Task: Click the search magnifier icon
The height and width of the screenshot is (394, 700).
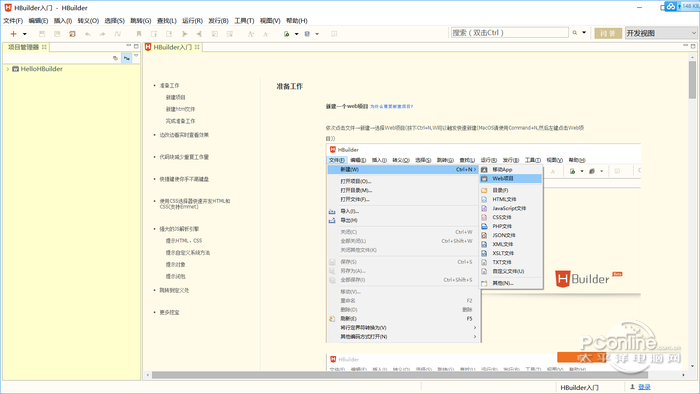Action: point(575,33)
